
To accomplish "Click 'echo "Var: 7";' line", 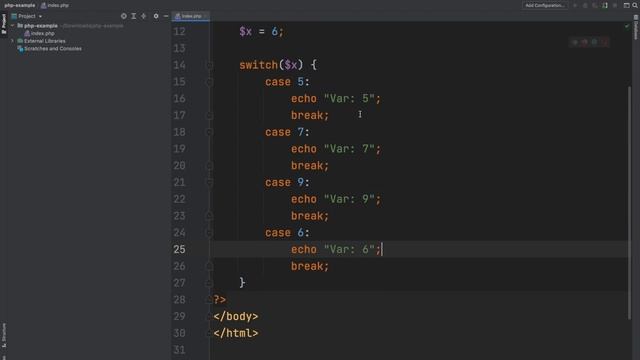I will click(336, 149).
